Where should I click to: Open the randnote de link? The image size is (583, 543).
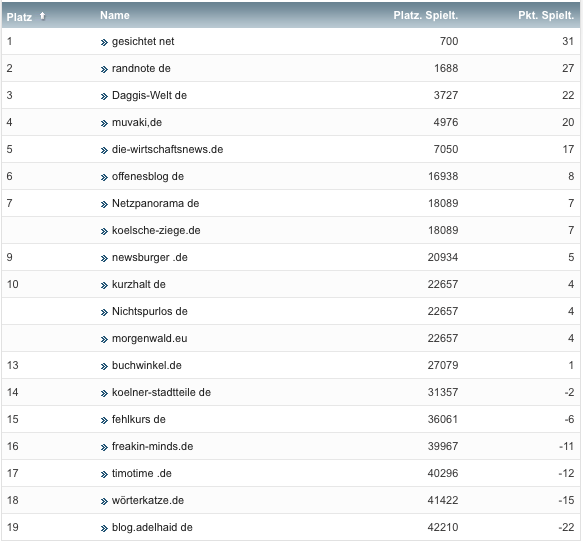[x=141, y=68]
